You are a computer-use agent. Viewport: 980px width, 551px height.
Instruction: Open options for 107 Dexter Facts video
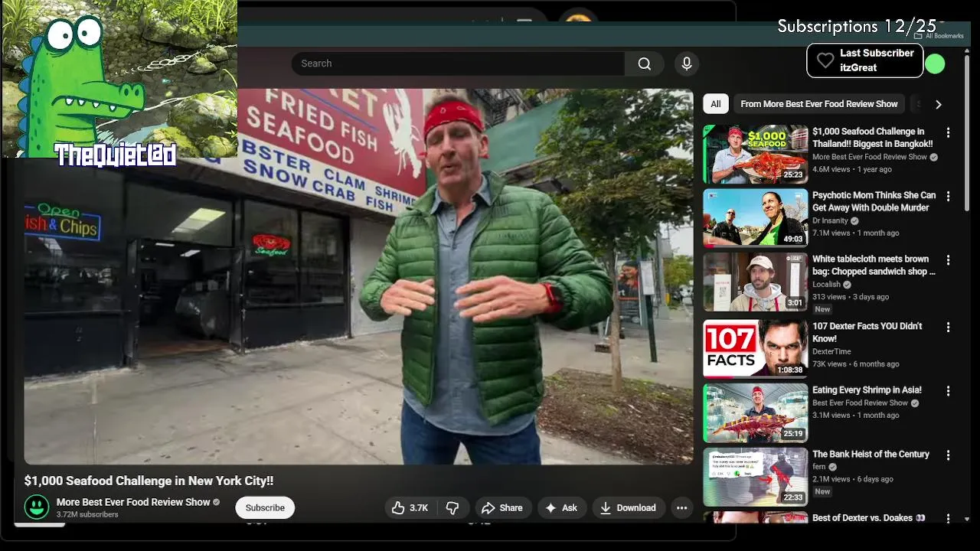tap(948, 327)
